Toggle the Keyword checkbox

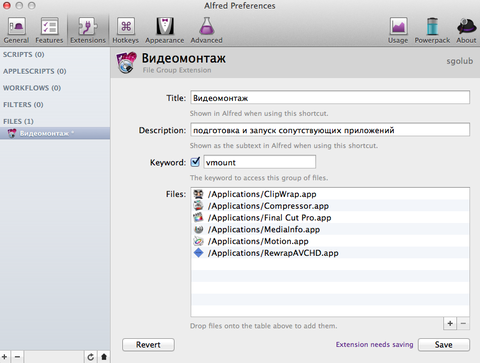click(195, 162)
